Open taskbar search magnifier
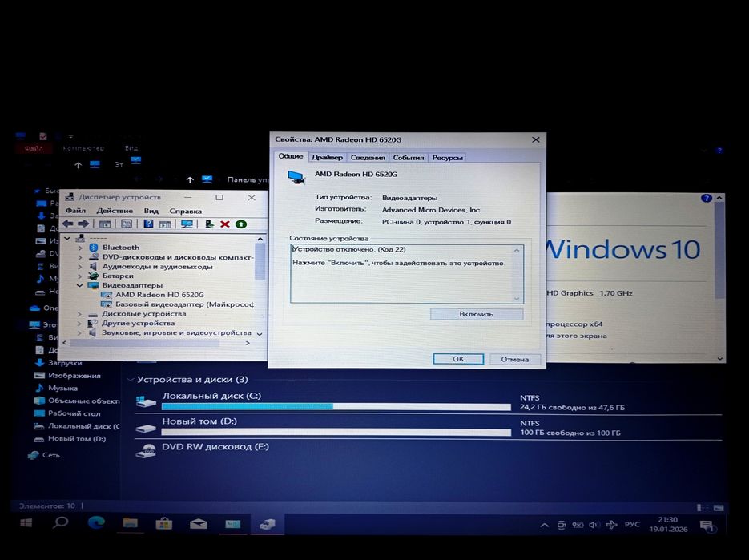Screen dimensions: 749x560 coord(60,522)
